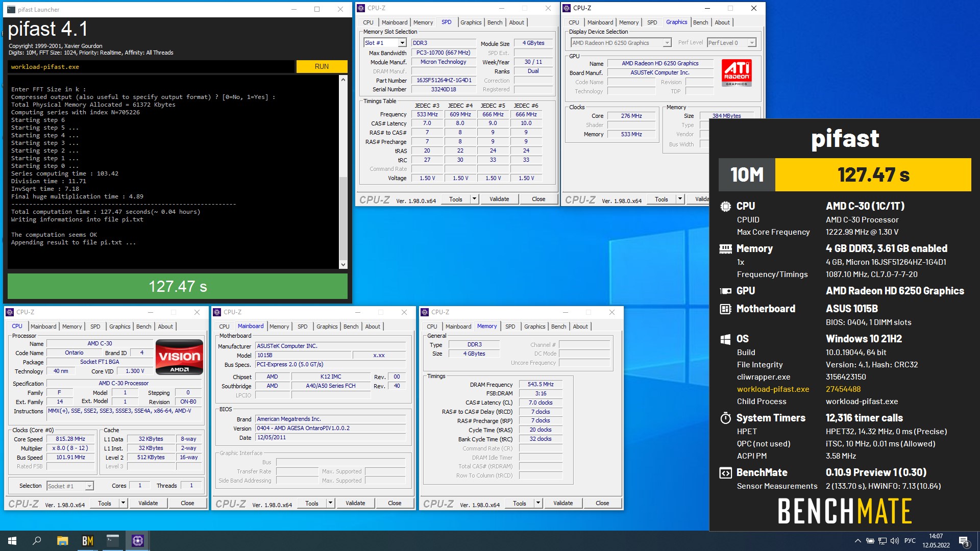The image size is (980, 551).
Task: Click the System Timers stopwatch icon
Action: [725, 418]
